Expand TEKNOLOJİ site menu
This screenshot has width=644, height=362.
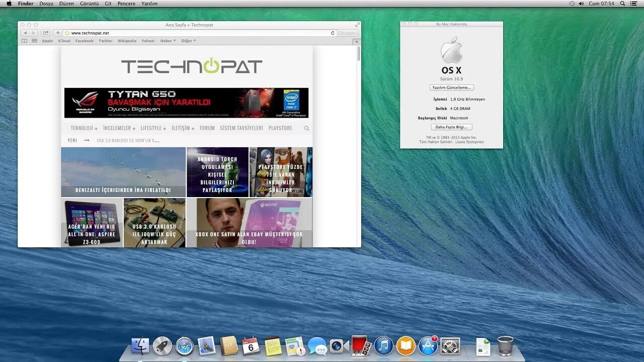pyautogui.click(x=84, y=128)
